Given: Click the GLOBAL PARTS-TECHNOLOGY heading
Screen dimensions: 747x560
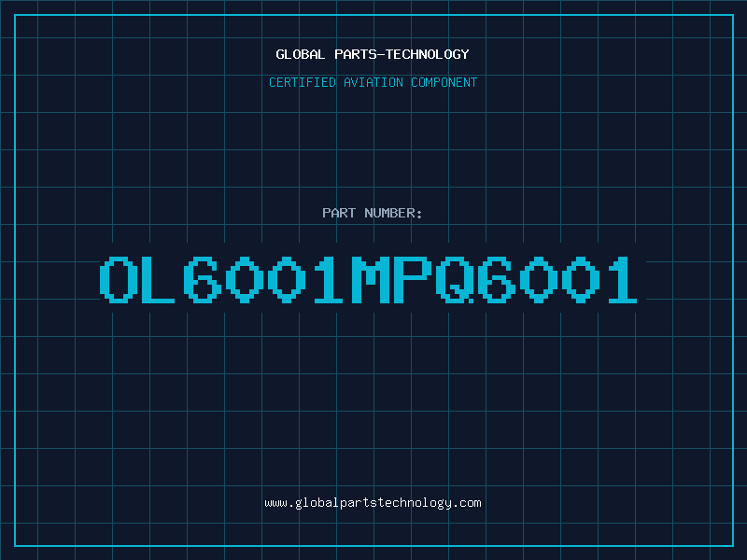Looking at the screenshot, I should [x=373, y=54].
